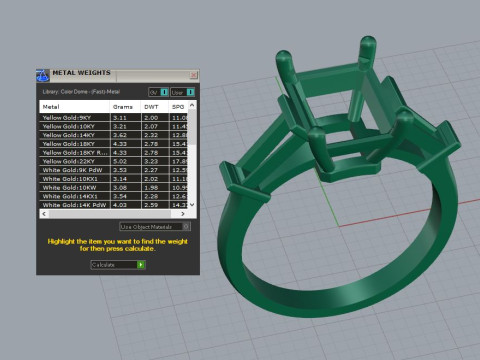This screenshot has width=480, height=360.
Task: Click the table's horizontal scrollbar thumb
Action: click(110, 214)
